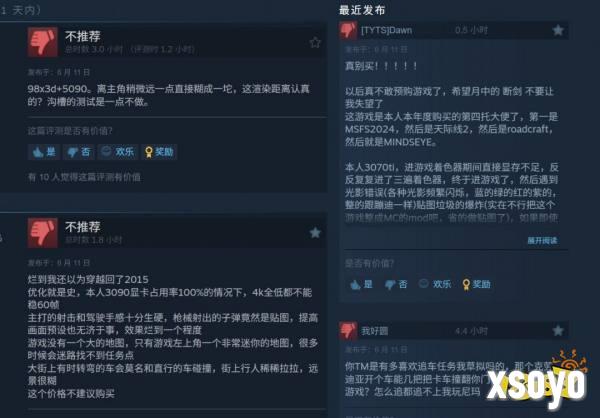Click [TYTS]Dawn's thumbs-down avatar icon
Viewport: 600px width, 418px height.
pos(348,30)
